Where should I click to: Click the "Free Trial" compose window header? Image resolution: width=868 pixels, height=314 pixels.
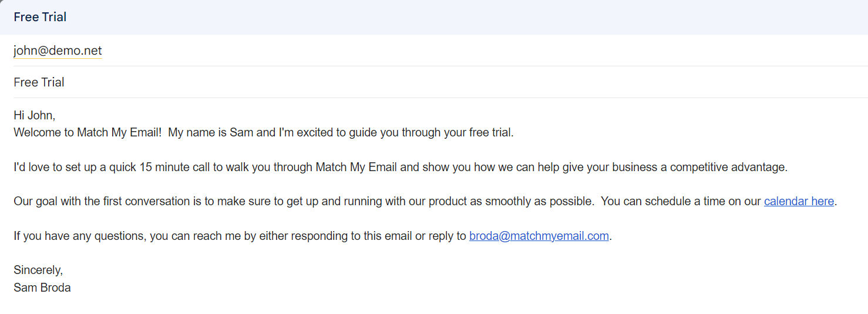(40, 17)
